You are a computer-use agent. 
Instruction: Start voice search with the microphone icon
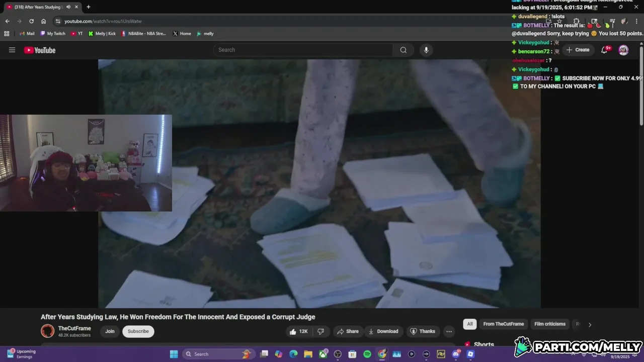pos(426,50)
